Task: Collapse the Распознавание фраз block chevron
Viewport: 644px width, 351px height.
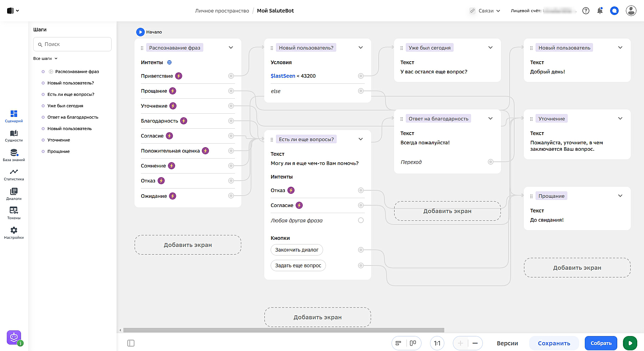Action: [231, 48]
